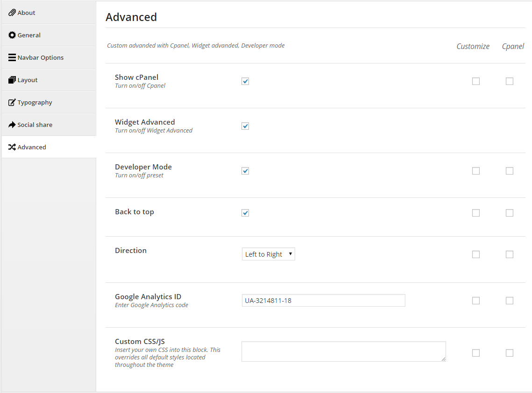532x393 pixels.
Task: Click the paperclip icon beside About
Action: coord(12,13)
